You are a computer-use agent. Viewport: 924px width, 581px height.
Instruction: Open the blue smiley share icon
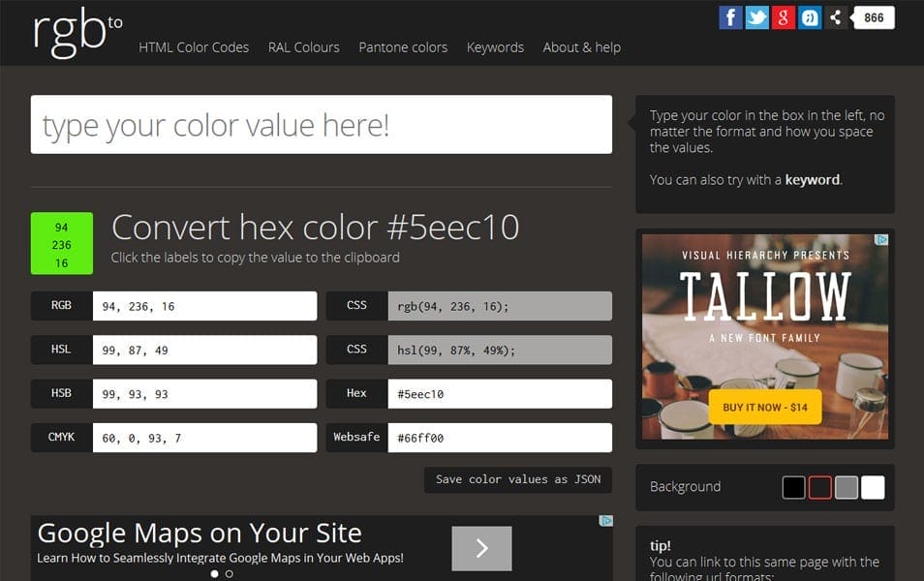tap(808, 15)
